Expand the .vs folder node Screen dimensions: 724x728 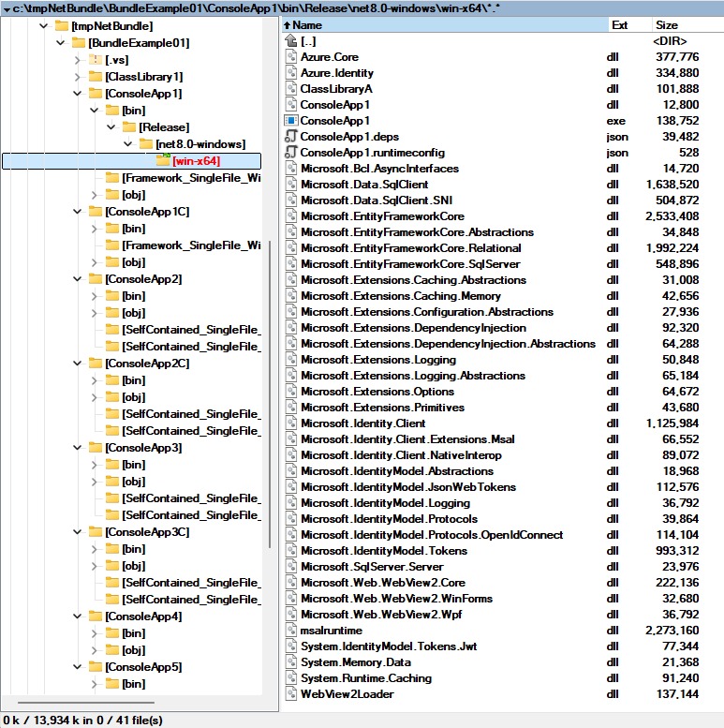pyautogui.click(x=78, y=60)
